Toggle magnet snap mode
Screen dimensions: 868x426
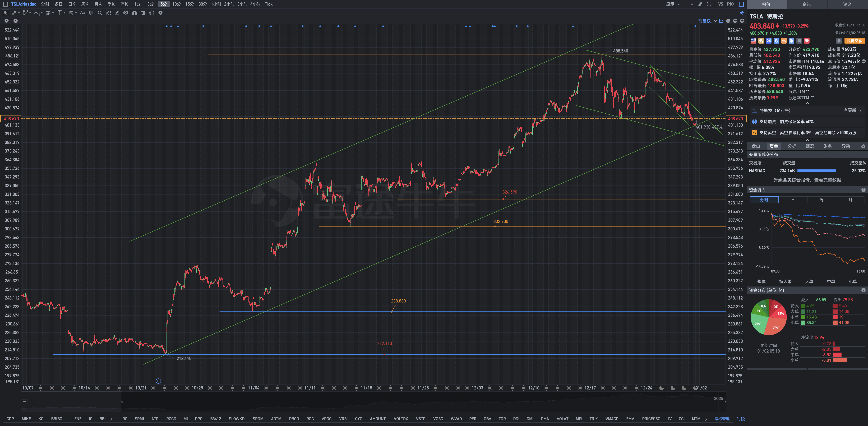click(135, 13)
